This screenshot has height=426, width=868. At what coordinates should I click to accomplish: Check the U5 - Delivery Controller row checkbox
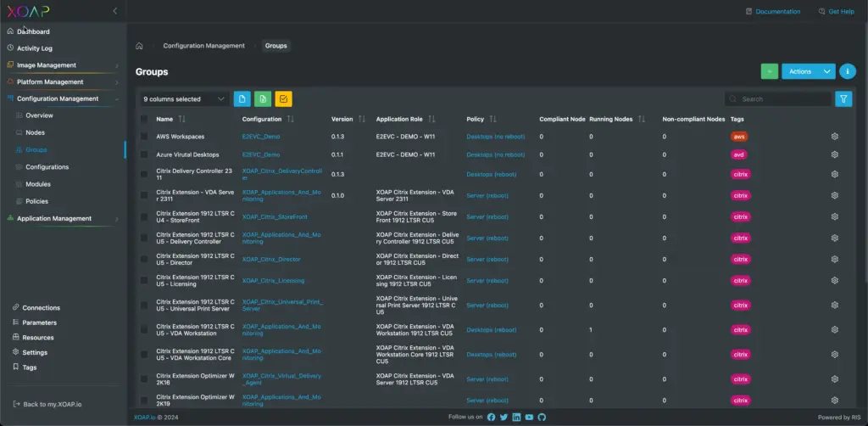coord(144,238)
